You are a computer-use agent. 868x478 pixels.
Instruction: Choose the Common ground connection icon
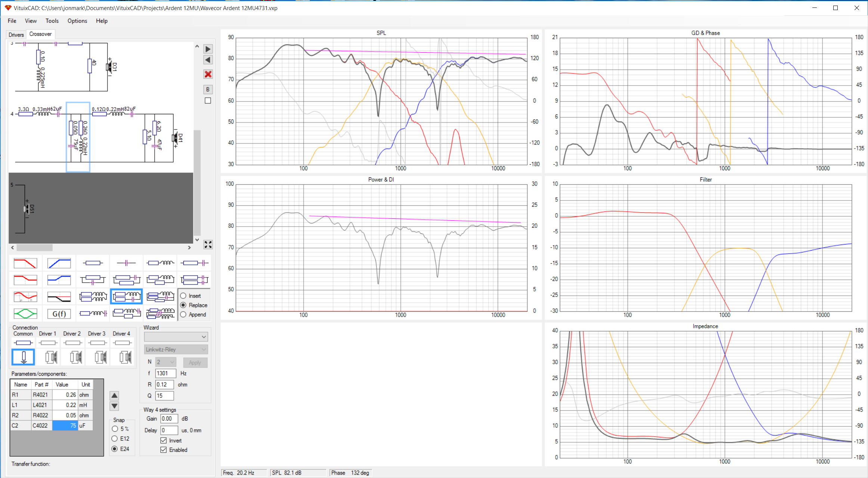23,357
